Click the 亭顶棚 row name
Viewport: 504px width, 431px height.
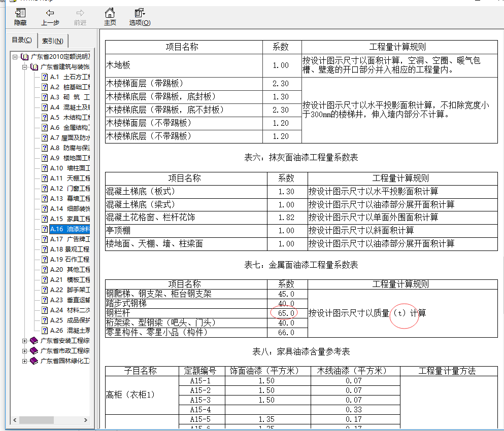point(118,231)
